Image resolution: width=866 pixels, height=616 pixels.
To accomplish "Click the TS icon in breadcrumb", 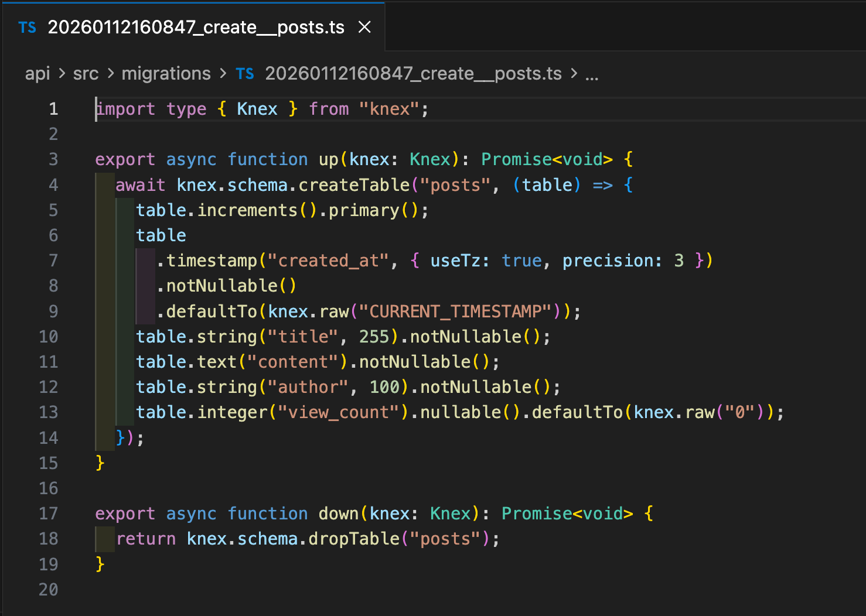I will 245,74.
